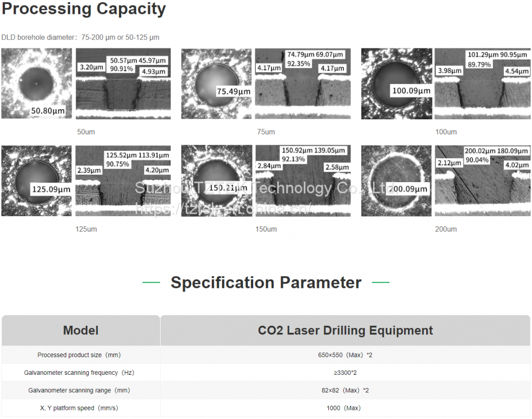Select the 650×550 (Max) value cell
Screen dimensions: 532x419
[x=345, y=355]
